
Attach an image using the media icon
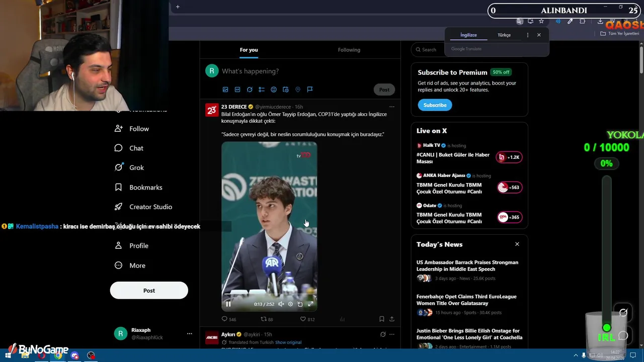pos(225,89)
